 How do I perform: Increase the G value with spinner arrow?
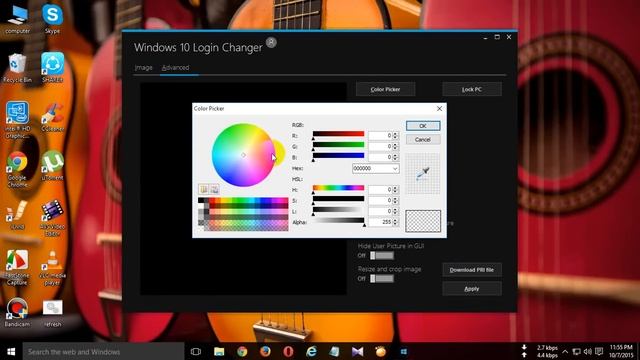tap(395, 144)
